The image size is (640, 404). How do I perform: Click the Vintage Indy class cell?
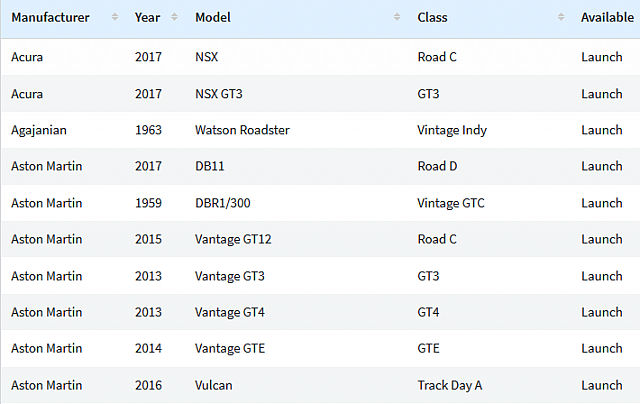[x=452, y=130]
